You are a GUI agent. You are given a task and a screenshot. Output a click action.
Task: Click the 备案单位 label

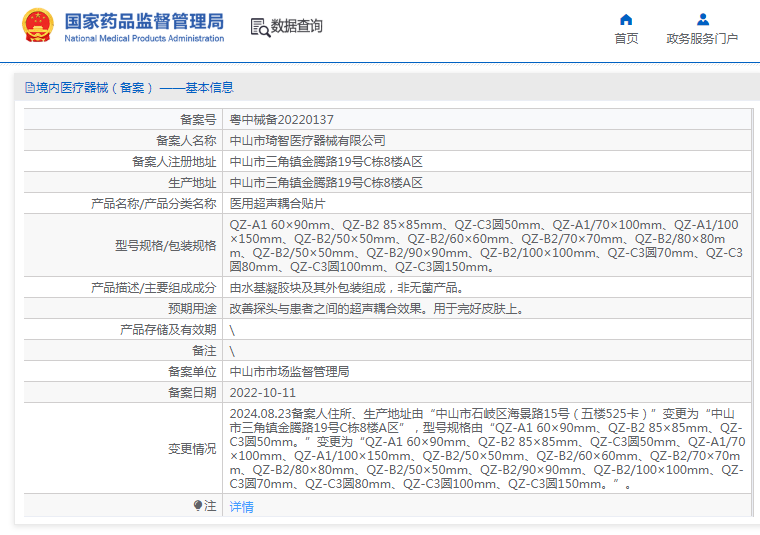[192, 372]
